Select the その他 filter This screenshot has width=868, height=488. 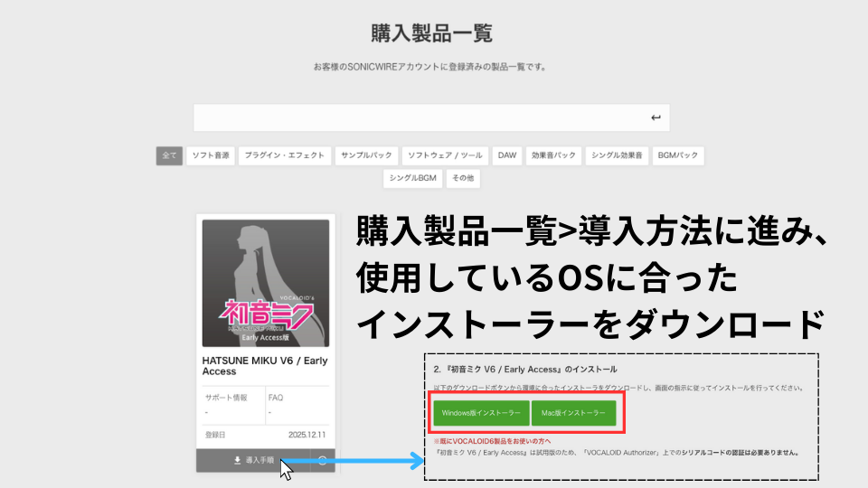point(463,178)
